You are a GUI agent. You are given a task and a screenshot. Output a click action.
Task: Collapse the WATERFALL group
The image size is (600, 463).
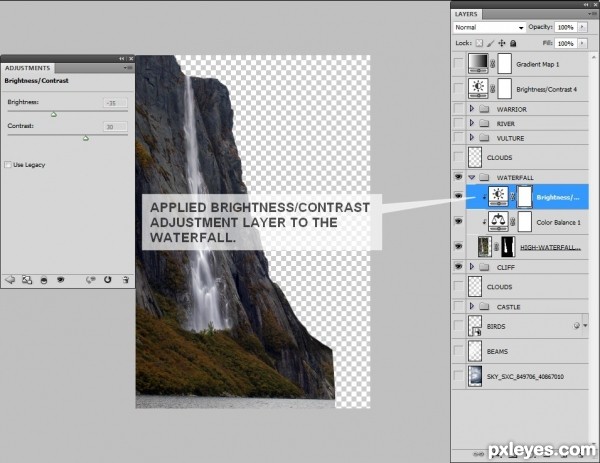click(x=472, y=177)
